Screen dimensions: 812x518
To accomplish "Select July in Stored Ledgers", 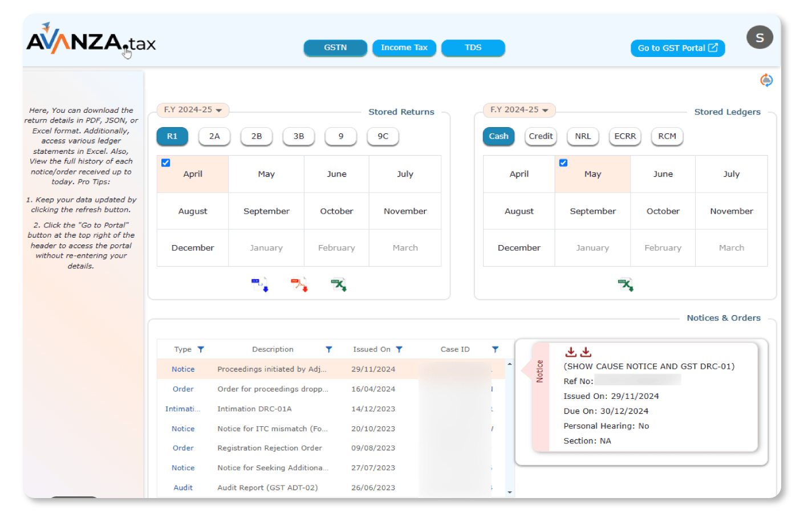I will 731,174.
